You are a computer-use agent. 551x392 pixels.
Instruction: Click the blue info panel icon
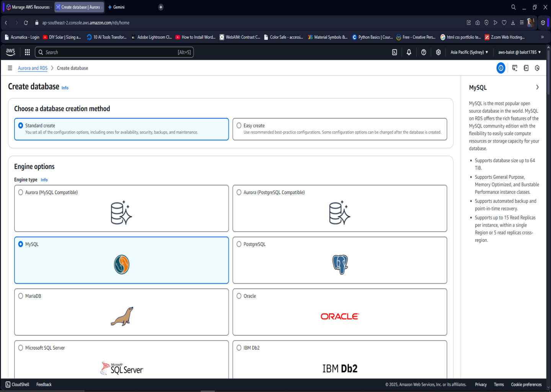tap(501, 68)
